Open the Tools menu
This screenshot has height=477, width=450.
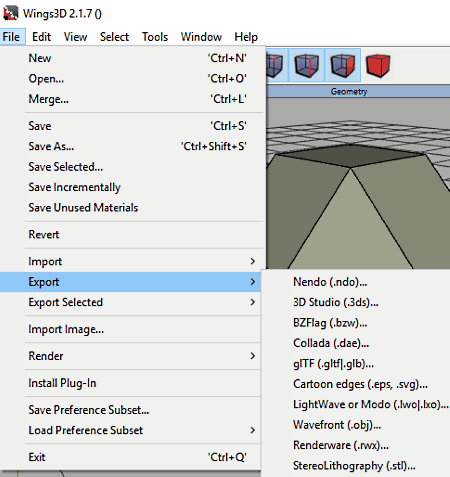pos(155,37)
